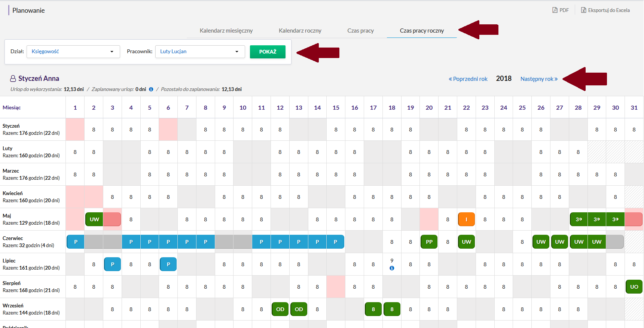
Task: Click the OD badge on Wrzesień day 13
Action: click(299, 309)
